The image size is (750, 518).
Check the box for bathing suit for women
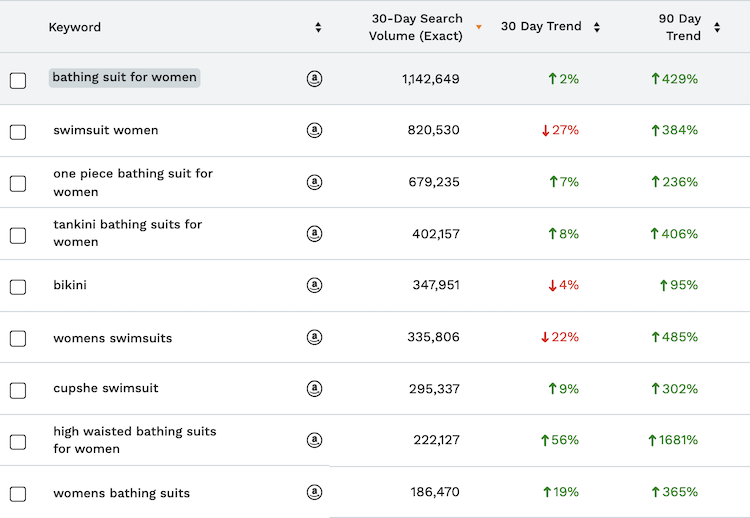pos(18,80)
